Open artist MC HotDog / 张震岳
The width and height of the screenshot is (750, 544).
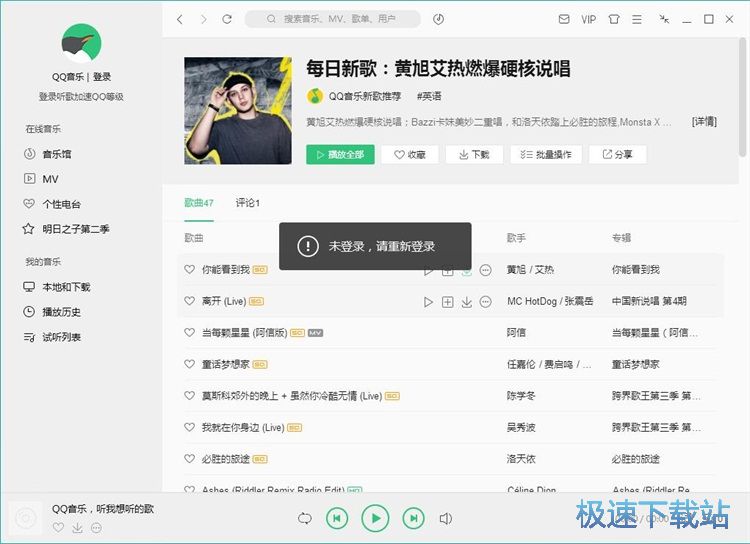(550, 301)
